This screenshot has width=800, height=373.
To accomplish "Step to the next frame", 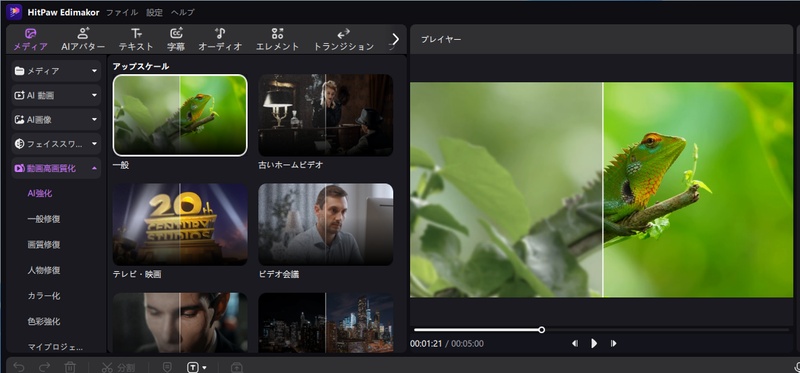I will 613,343.
